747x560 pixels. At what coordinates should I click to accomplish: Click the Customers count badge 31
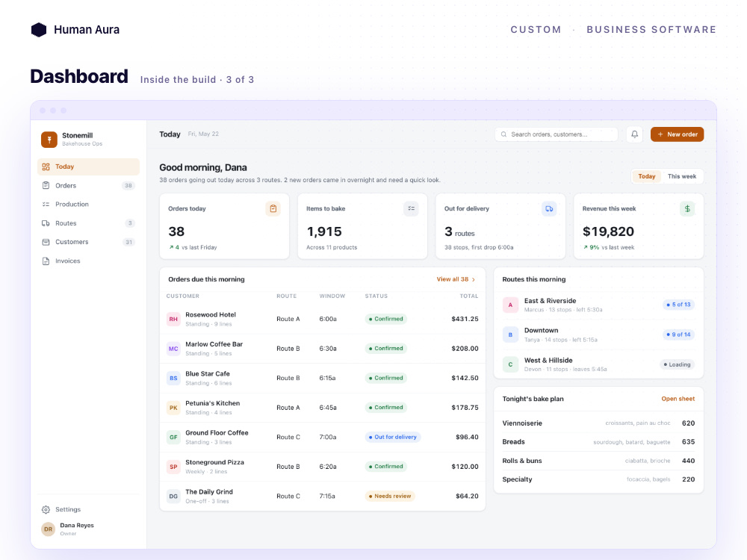[x=128, y=242]
